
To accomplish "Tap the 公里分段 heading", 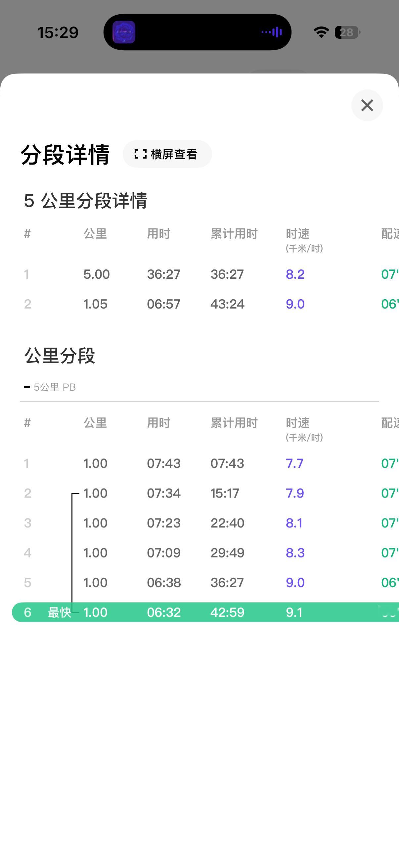I will (60, 356).
